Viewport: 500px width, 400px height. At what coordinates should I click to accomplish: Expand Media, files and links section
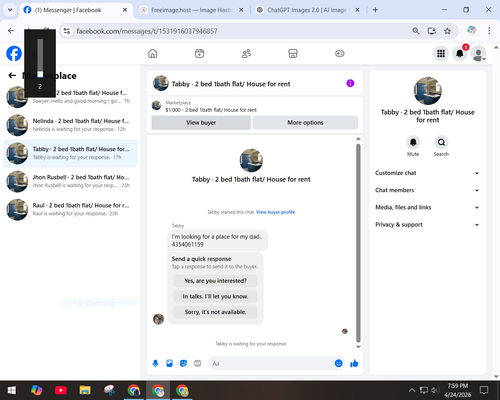pos(427,207)
